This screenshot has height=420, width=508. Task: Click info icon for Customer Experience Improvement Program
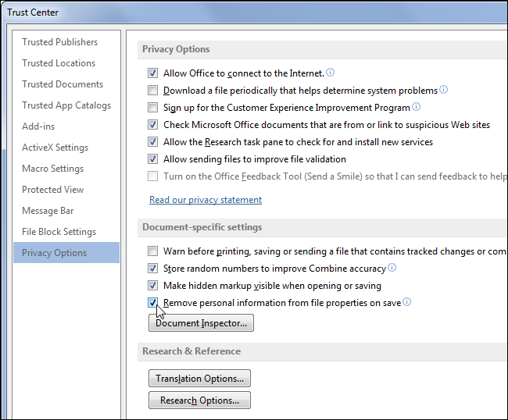coord(417,107)
